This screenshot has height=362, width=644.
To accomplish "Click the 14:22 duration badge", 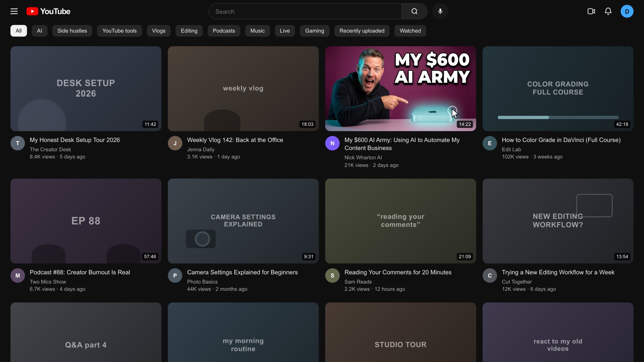I will click(x=465, y=124).
